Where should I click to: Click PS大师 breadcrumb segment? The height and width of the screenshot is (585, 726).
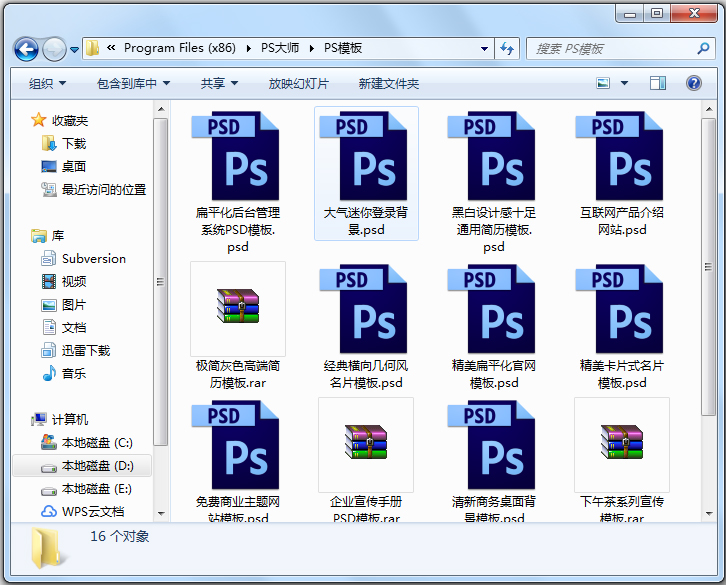point(280,48)
